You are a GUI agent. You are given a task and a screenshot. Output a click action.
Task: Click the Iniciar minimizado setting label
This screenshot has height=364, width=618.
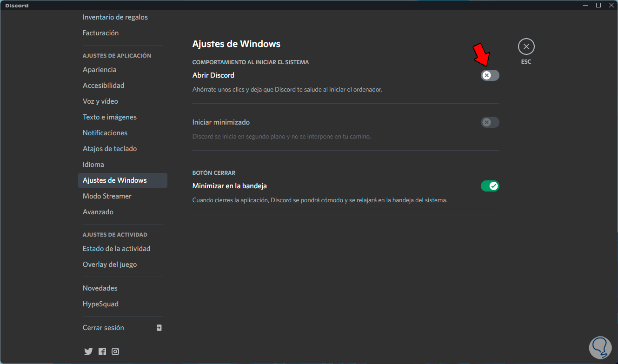click(221, 122)
